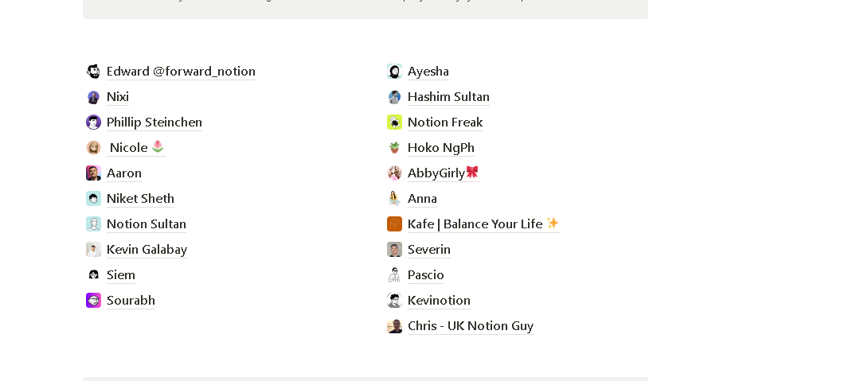Click Edward's bearded avatar icon

(x=93, y=72)
